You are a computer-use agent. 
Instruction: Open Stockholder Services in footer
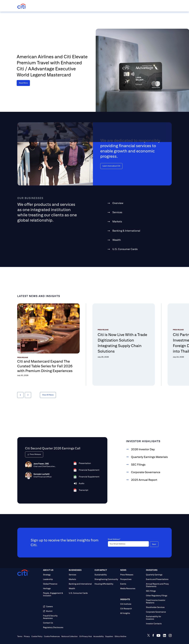155,607
